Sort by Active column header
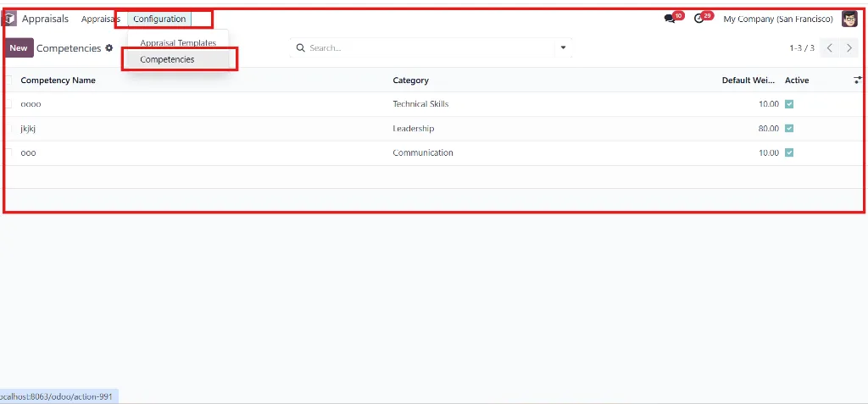 [797, 80]
